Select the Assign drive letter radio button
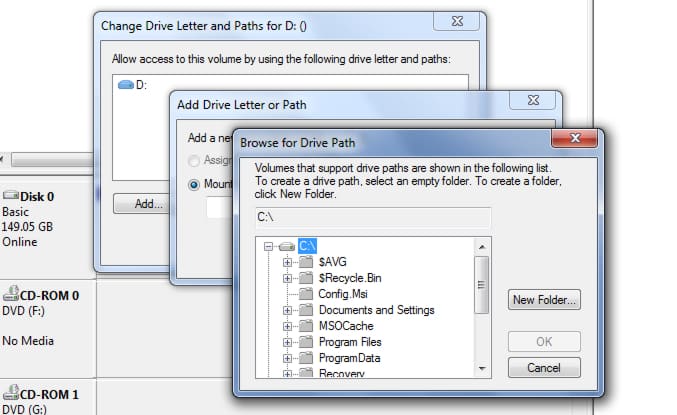The image size is (677, 415). [x=196, y=158]
